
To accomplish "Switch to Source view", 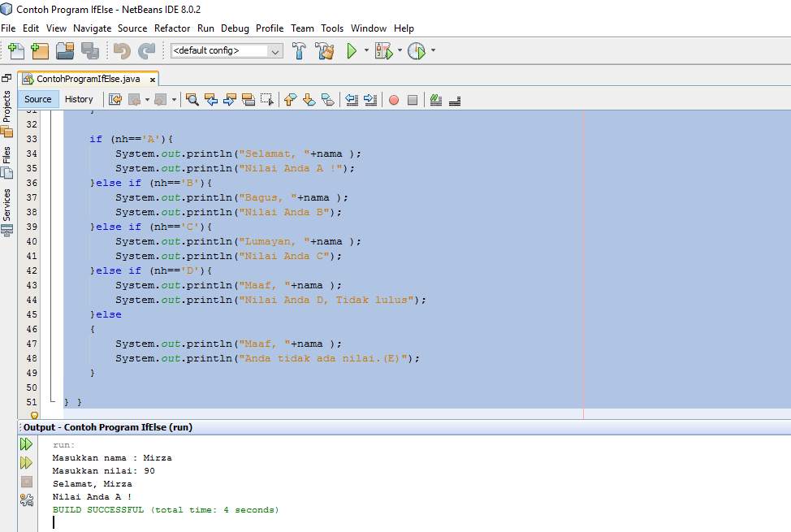I will pos(38,99).
